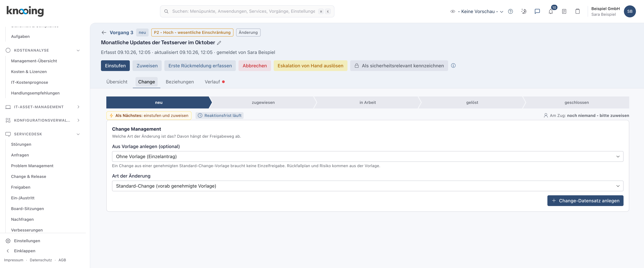Click the IT-Asset-Management laptop icon

[x=8, y=107]
